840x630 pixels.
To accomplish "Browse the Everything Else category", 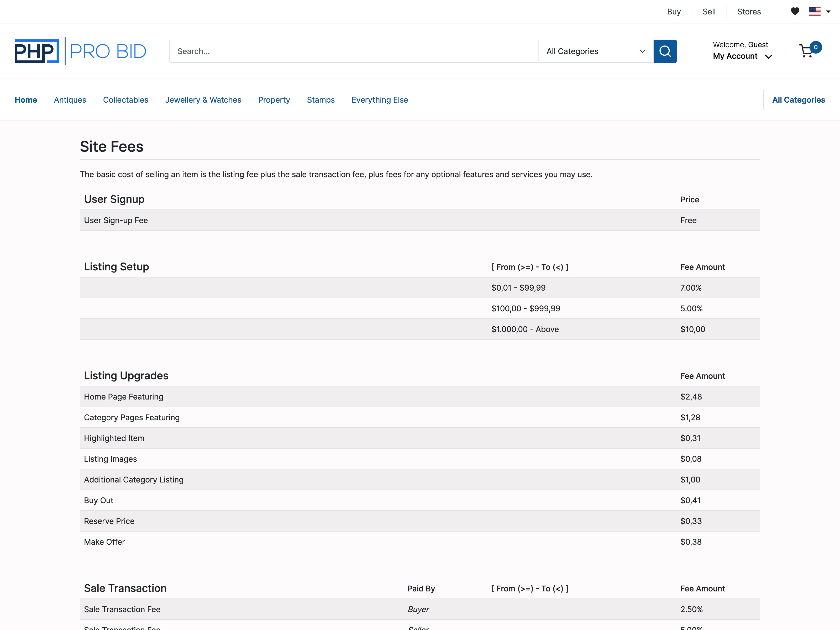I will tap(380, 100).
